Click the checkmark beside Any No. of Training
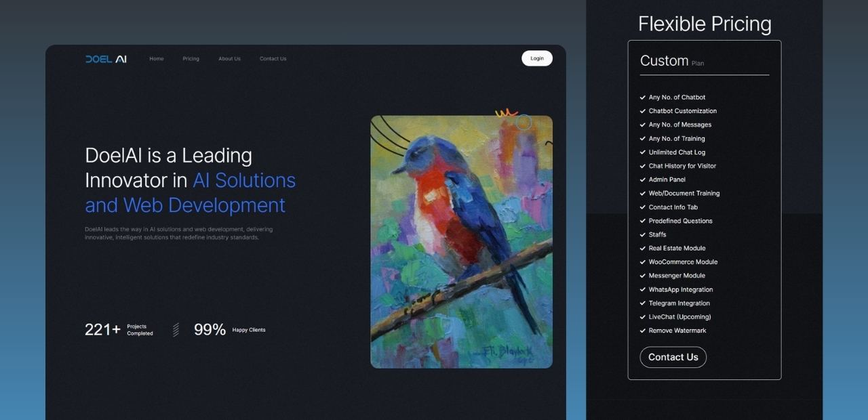This screenshot has height=420, width=868. click(643, 139)
